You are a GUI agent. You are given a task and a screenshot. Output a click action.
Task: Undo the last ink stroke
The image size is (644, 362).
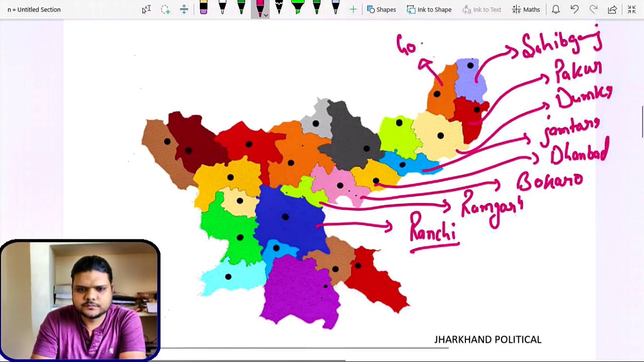[575, 9]
